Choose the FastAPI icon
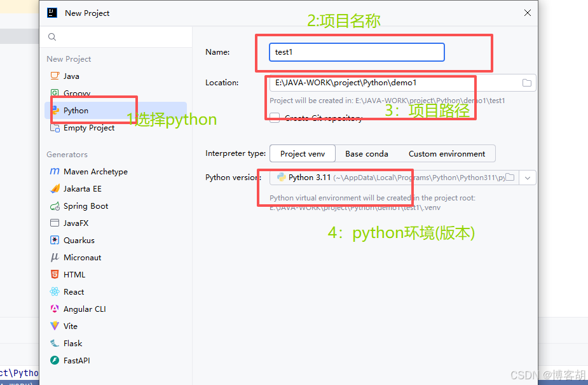The width and height of the screenshot is (588, 385). pyautogui.click(x=55, y=360)
